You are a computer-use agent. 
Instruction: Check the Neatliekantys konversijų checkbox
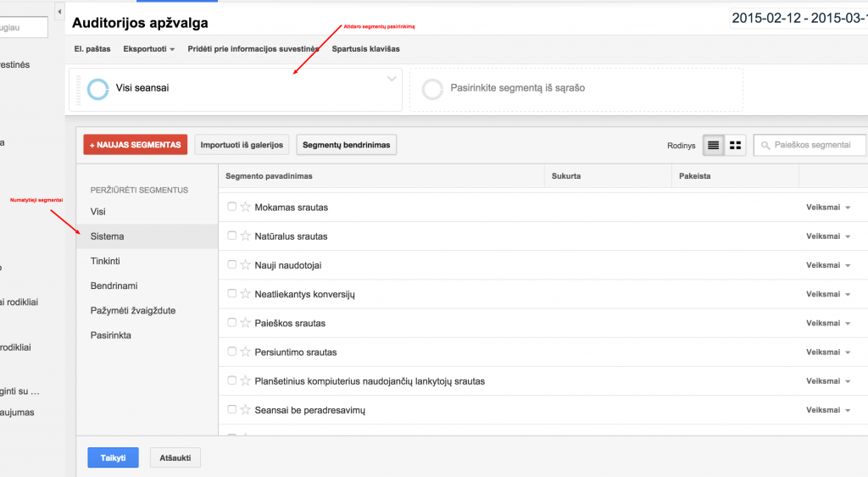tap(232, 293)
